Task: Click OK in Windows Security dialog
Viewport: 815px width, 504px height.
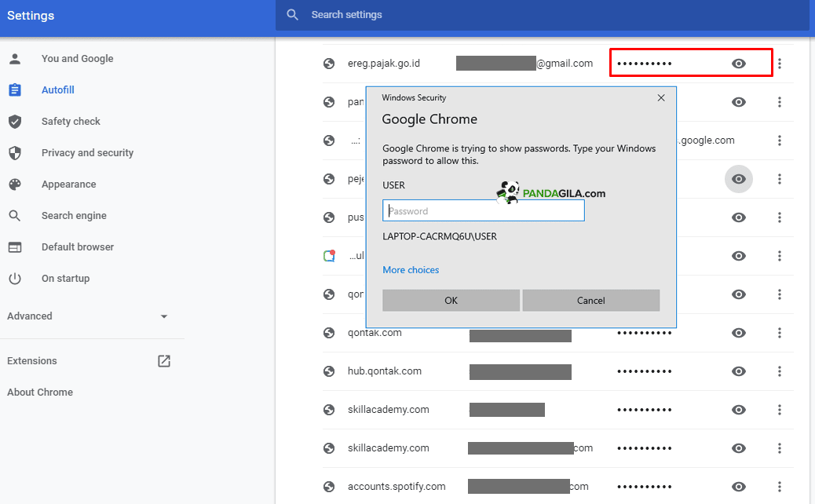Action: pyautogui.click(x=451, y=301)
